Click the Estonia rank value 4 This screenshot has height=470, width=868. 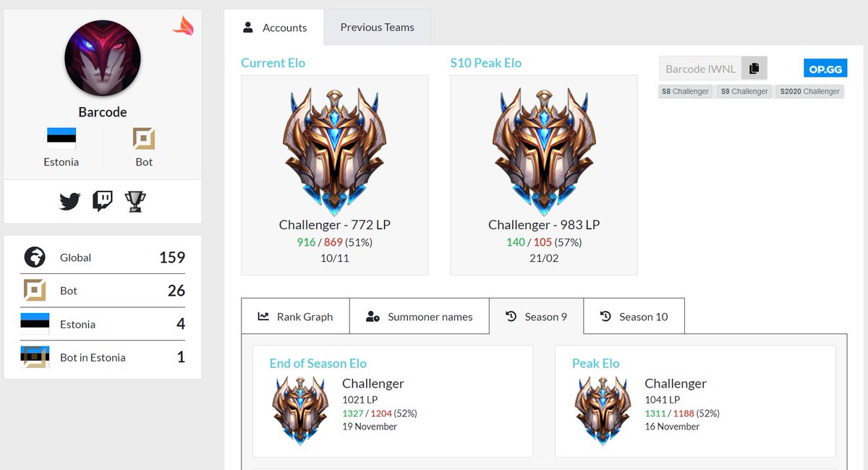pyautogui.click(x=181, y=324)
